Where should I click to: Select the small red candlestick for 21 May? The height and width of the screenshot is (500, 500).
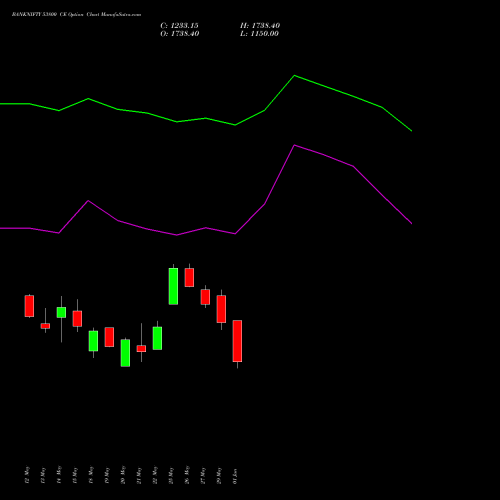click(141, 348)
